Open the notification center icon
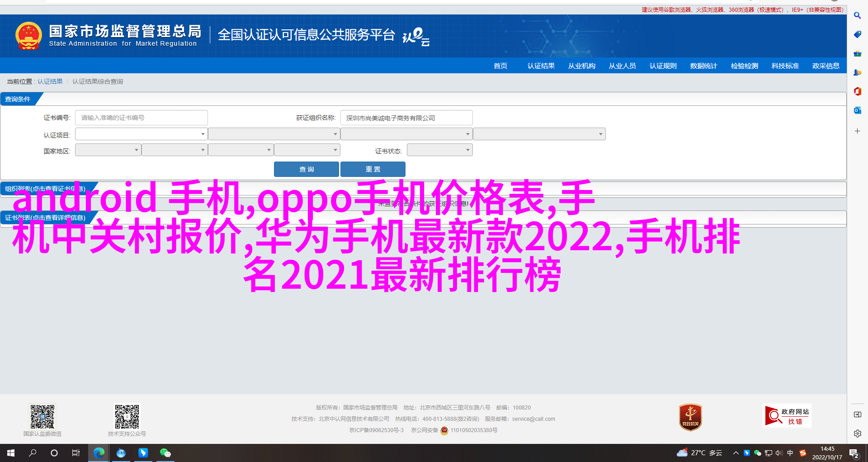The width and height of the screenshot is (868, 462). pos(854,453)
